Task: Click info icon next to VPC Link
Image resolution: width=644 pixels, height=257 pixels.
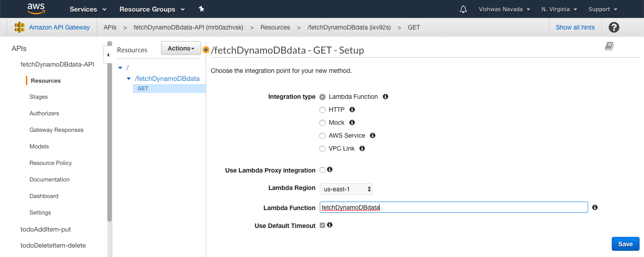Action: (362, 148)
